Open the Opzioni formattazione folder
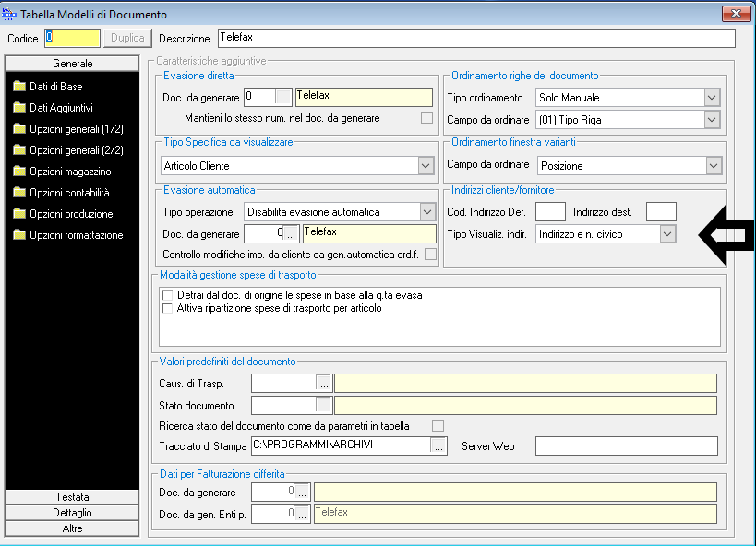This screenshot has height=546, width=756. coord(68,235)
